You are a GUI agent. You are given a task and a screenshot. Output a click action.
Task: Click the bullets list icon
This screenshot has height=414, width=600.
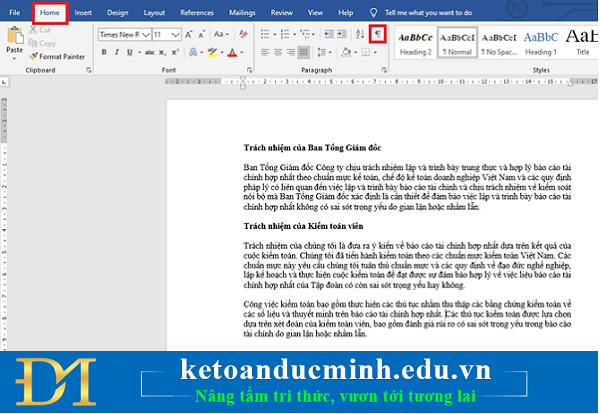(265, 34)
